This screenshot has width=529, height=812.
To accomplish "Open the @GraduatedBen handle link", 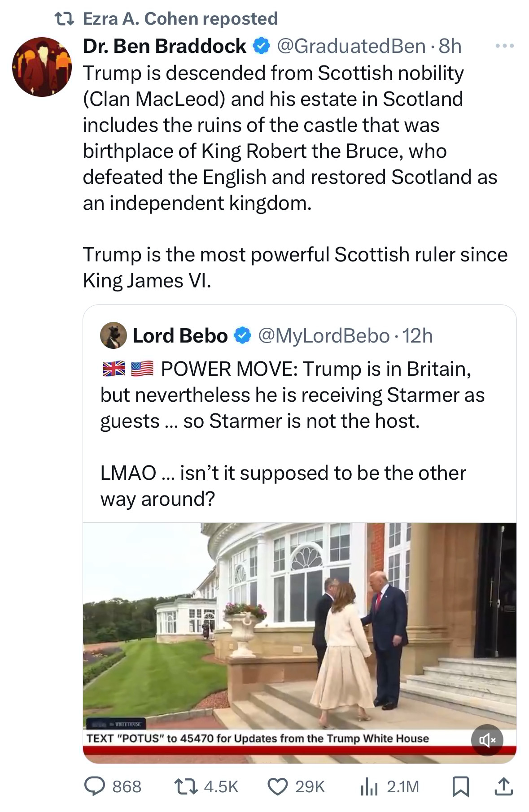I will pyautogui.click(x=351, y=46).
